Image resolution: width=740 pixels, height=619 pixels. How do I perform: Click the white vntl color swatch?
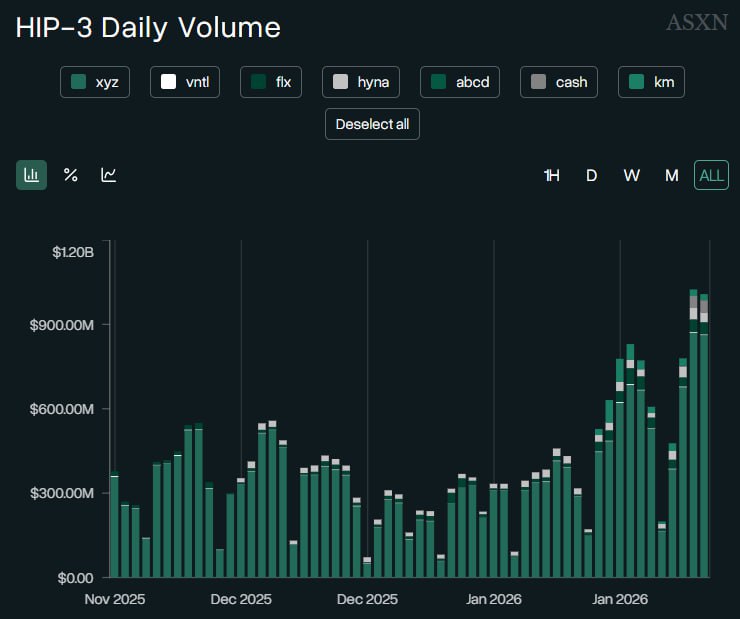168,82
